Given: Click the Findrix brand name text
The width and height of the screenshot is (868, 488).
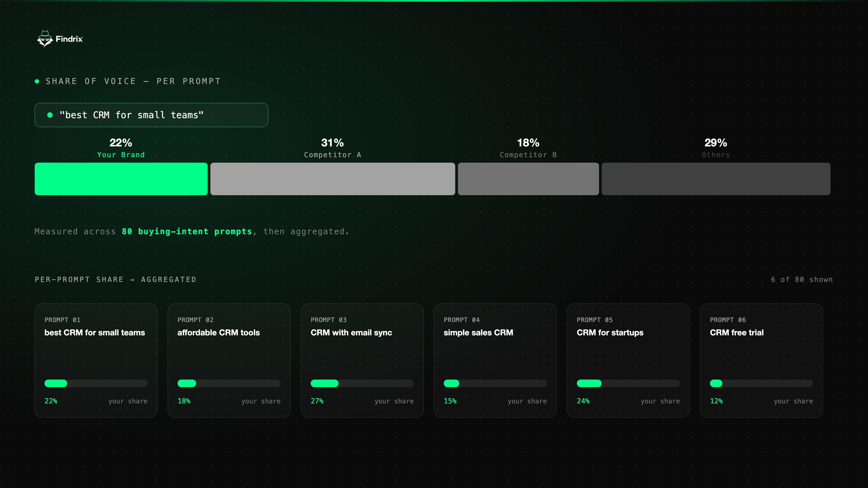Looking at the screenshot, I should 69,39.
